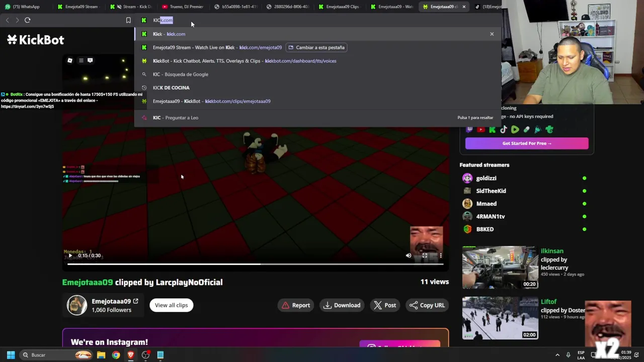Click the address bar text field
The width and height of the screenshot is (644, 362).
click(x=317, y=20)
